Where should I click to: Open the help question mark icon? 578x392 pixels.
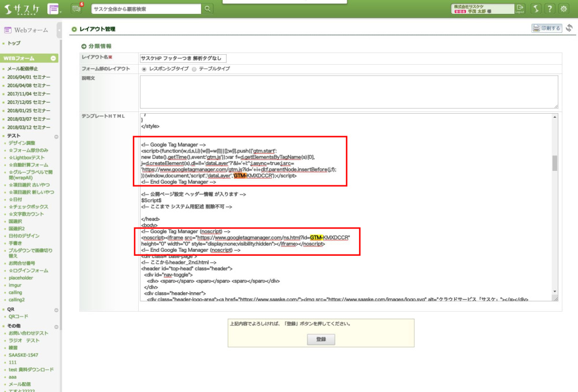click(x=550, y=9)
